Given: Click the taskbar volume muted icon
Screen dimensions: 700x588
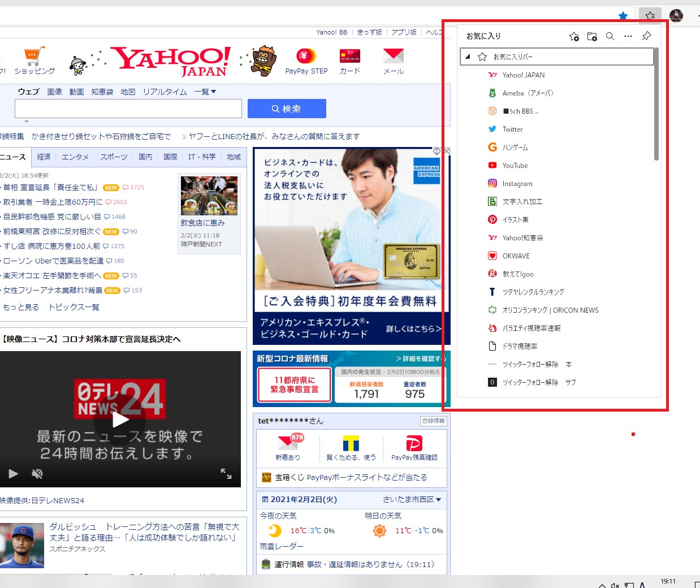Looking at the screenshot, I should coord(615,585).
